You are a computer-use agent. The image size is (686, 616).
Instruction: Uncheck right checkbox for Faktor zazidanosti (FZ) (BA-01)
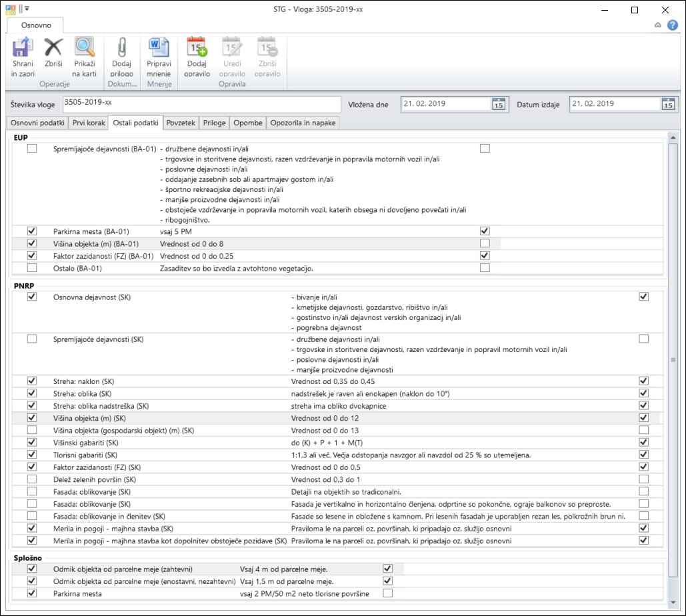(x=485, y=255)
